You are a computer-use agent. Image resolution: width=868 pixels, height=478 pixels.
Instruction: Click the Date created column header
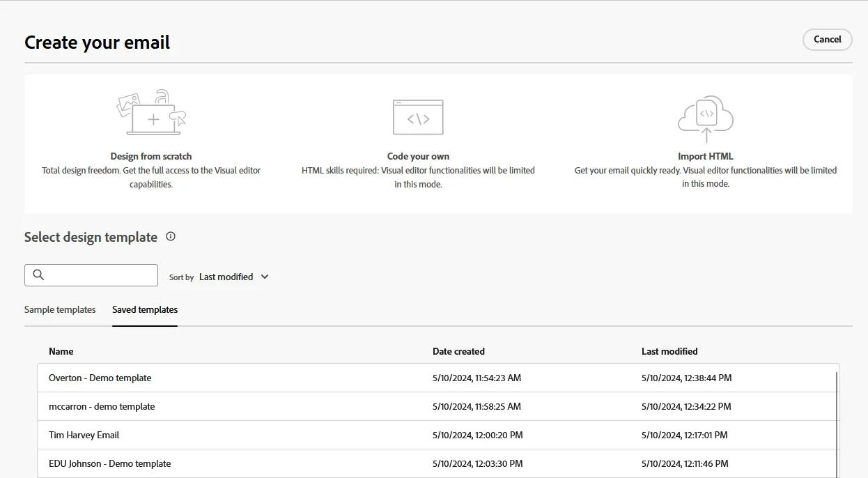(458, 351)
